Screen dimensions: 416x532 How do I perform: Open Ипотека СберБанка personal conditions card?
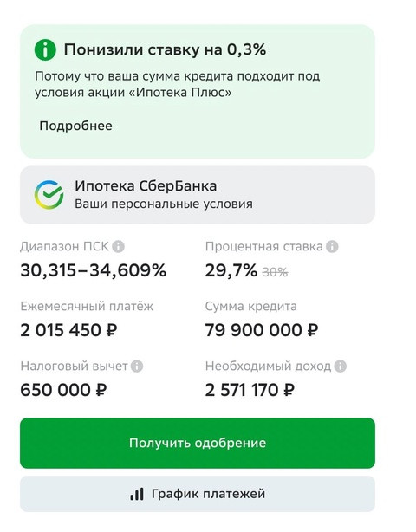pos(198,195)
